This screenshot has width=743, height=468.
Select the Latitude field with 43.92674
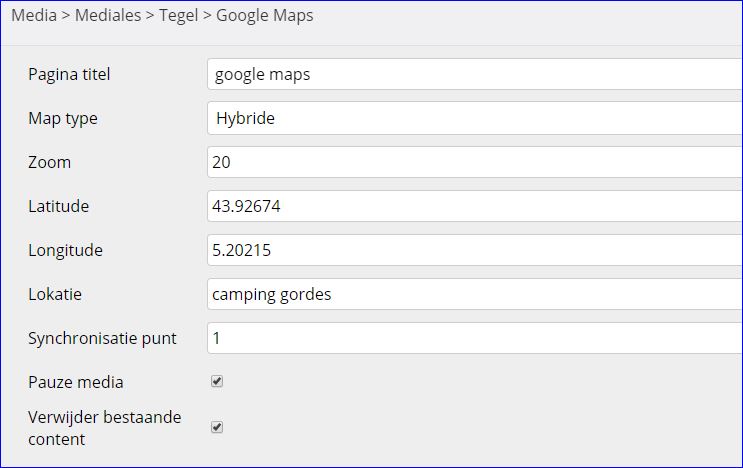pyautogui.click(x=475, y=206)
